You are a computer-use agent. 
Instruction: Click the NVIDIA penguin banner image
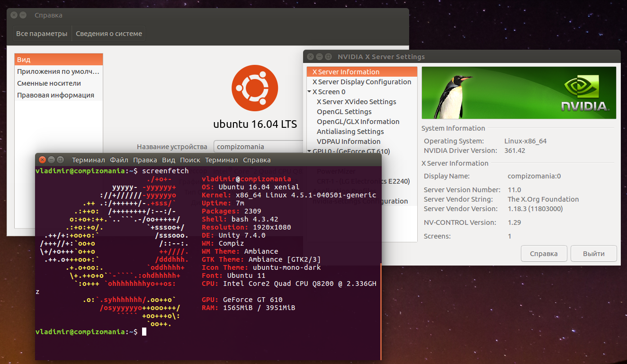coord(519,93)
